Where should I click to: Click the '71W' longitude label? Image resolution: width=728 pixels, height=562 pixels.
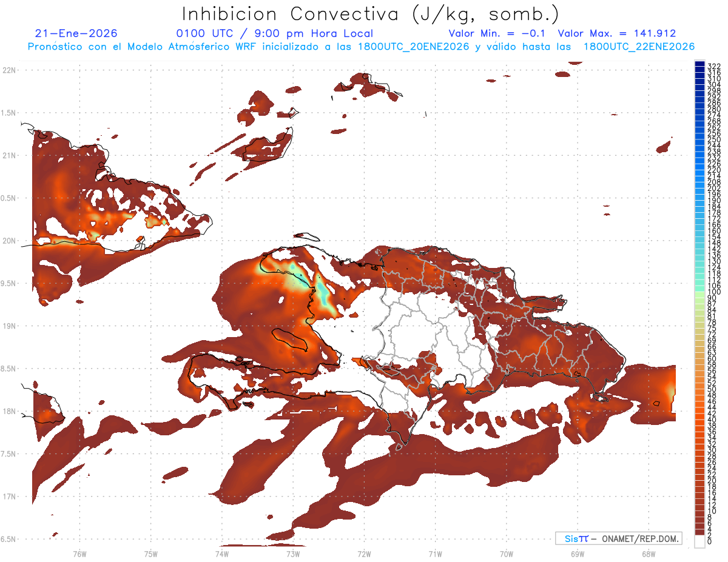click(435, 554)
